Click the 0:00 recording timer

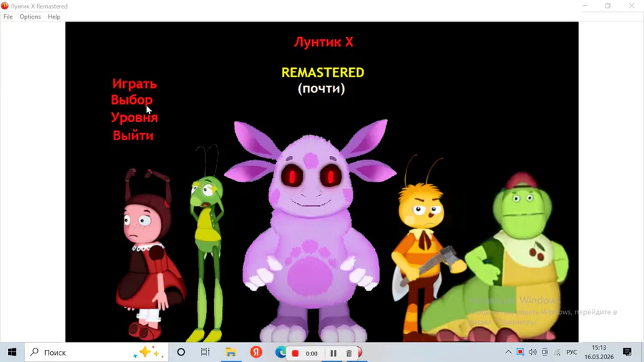tap(311, 353)
